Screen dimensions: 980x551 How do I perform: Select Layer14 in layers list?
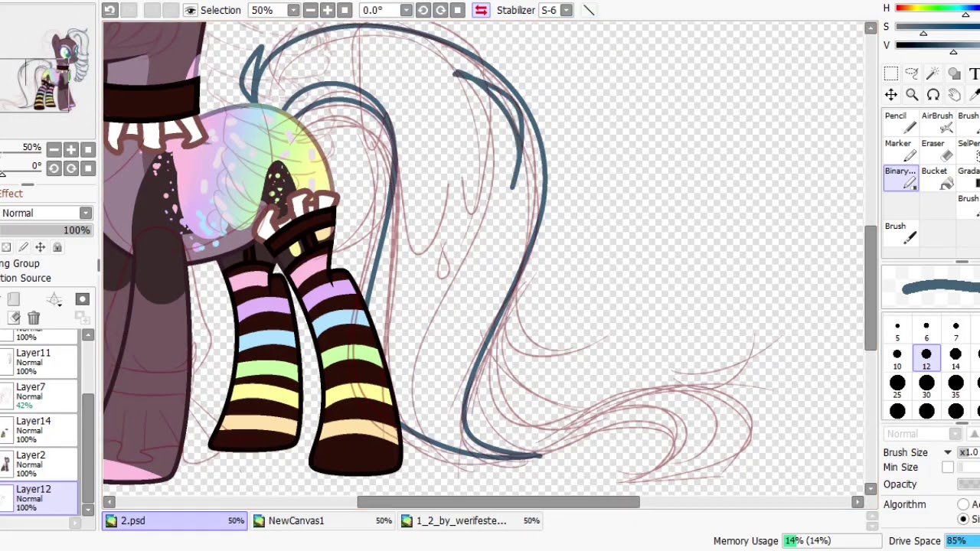pyautogui.click(x=39, y=430)
